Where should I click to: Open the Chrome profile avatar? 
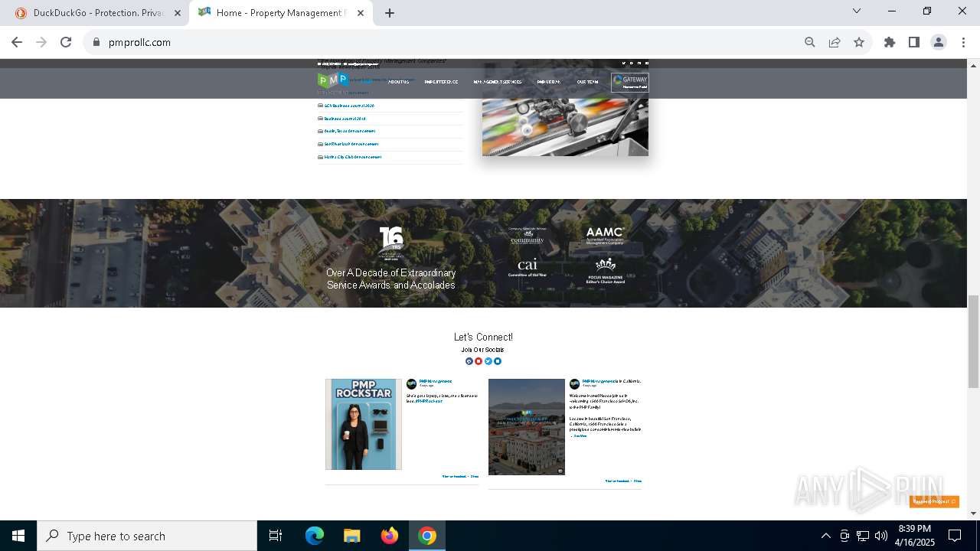939,42
